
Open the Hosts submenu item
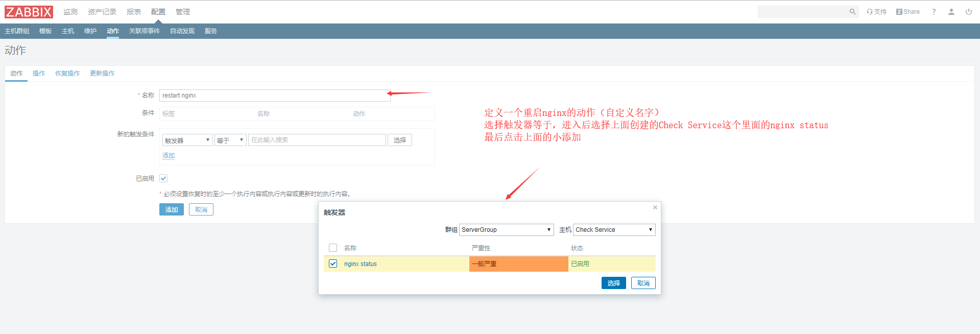pyautogui.click(x=68, y=31)
